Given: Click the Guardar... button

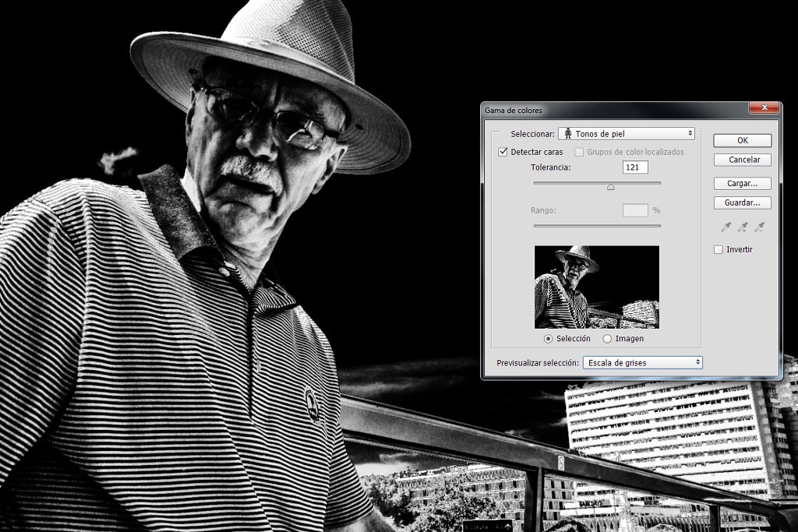Looking at the screenshot, I should (742, 203).
